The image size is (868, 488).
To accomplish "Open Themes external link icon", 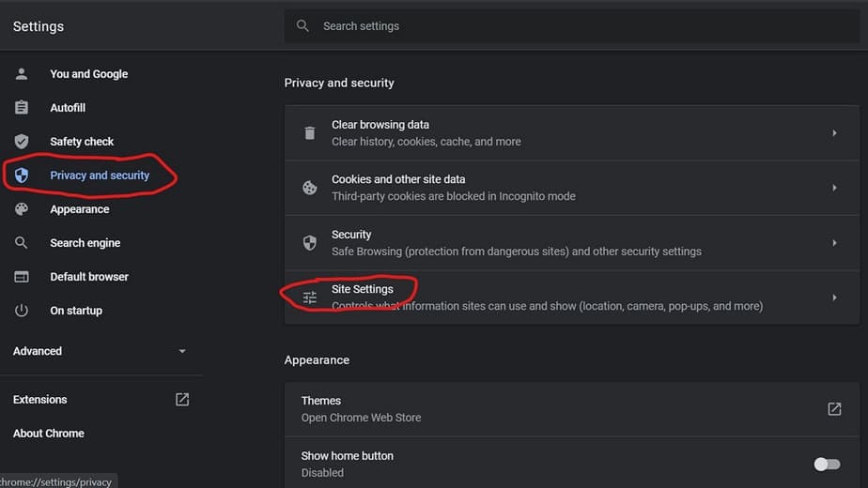I will point(833,409).
